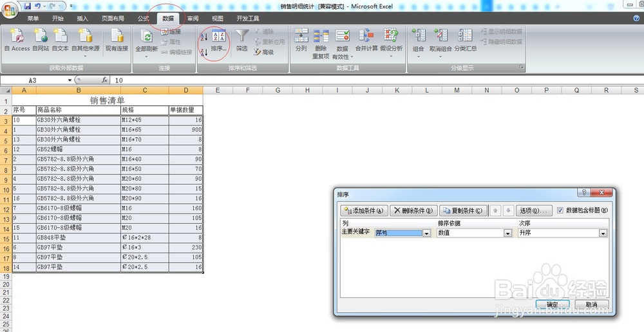Screen dimensions: 644x332
Task: Select row 20 header
Action: click(x=6, y=284)
